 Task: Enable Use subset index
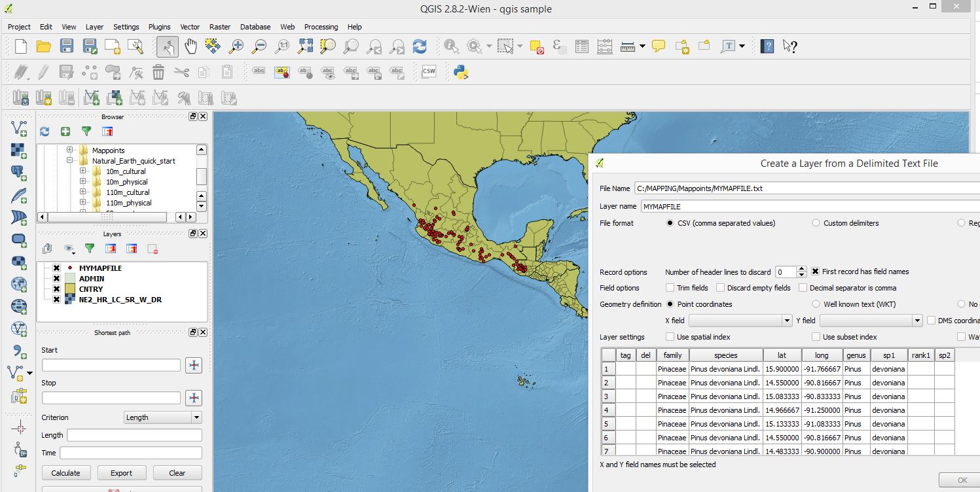point(816,337)
